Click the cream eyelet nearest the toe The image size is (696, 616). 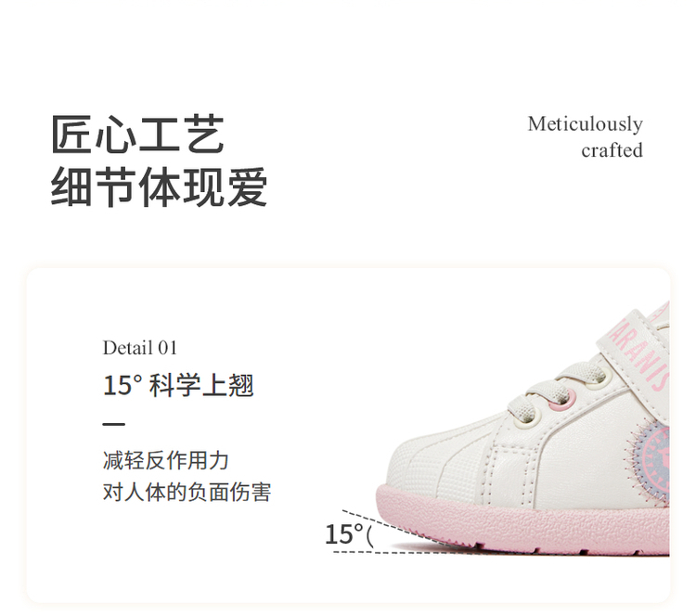pos(527,417)
